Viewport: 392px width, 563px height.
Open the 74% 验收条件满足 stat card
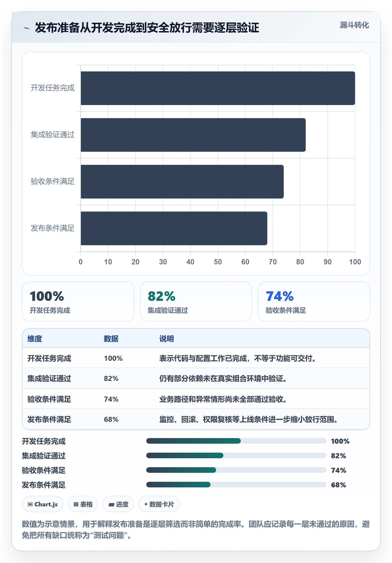[x=314, y=301]
